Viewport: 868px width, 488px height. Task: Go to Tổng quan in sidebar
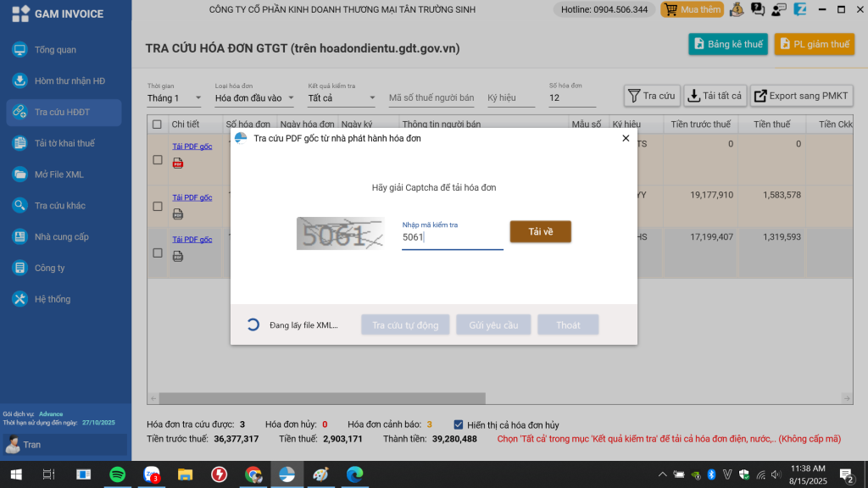click(55, 50)
